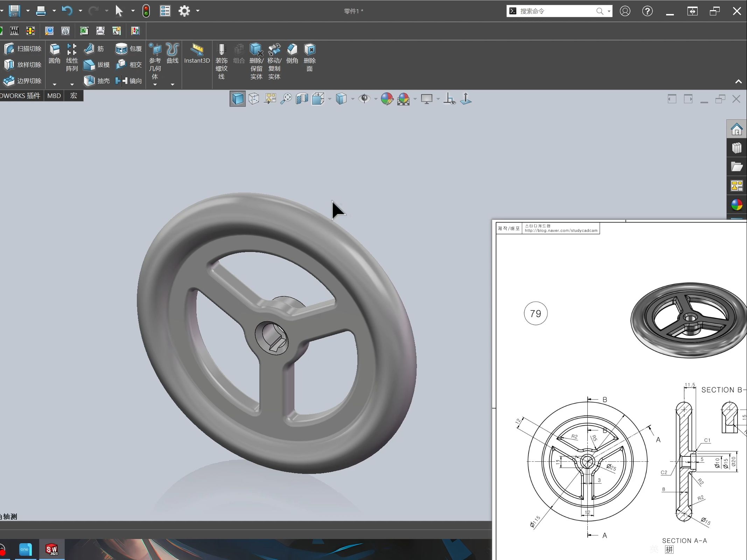Open File Explorer folder tab in task pane
Screen dimensions: 747x560
[x=736, y=167]
